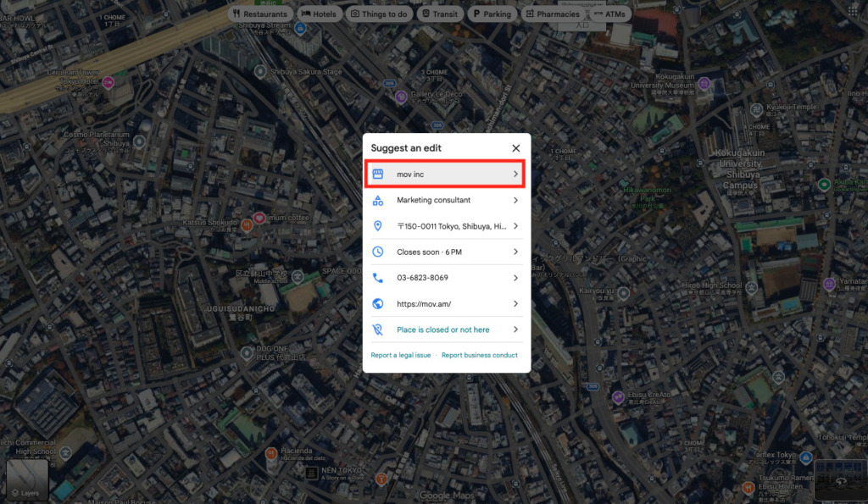868x504 pixels.
Task: Expand the Marketing consultant category chevron
Action: (515, 201)
